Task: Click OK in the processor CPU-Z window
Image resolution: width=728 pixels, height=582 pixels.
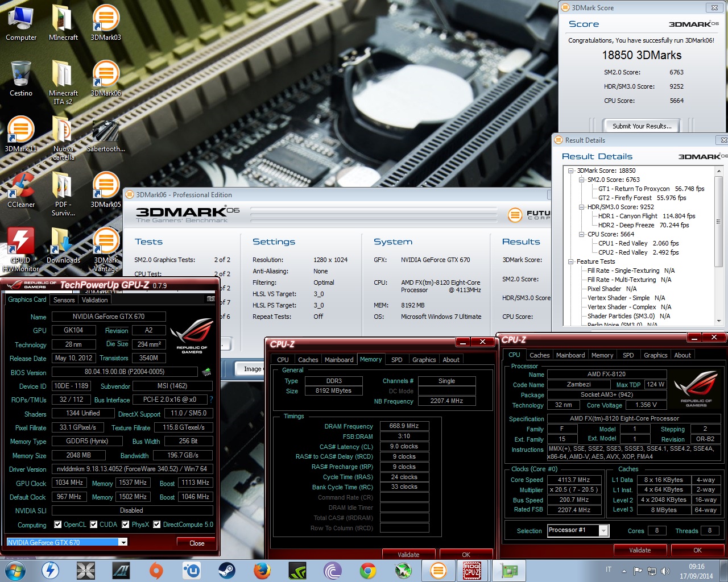Action: tap(697, 550)
